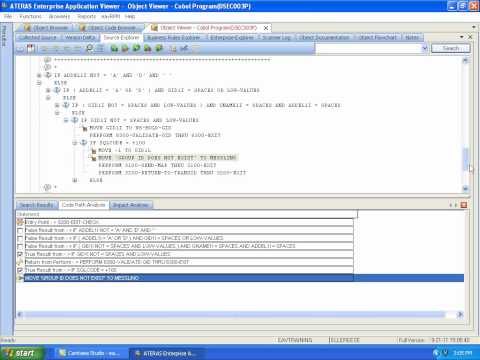480x360 pixels.
Task: Click the Search button
Action: point(451,48)
